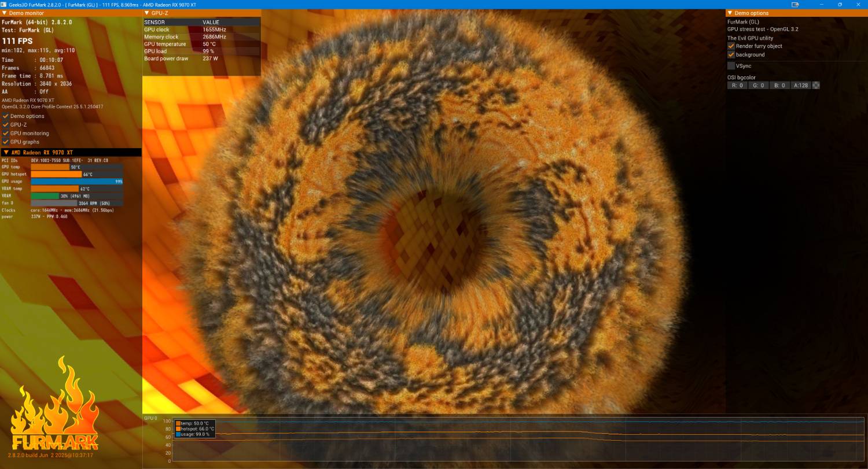Collapse the AMD Radeon RX 9070 XT section
This screenshot has width=868, height=469.
6,152
